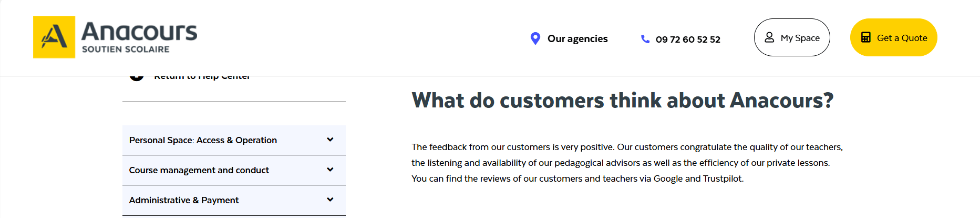Expand Personal Space section chevron

tap(330, 140)
